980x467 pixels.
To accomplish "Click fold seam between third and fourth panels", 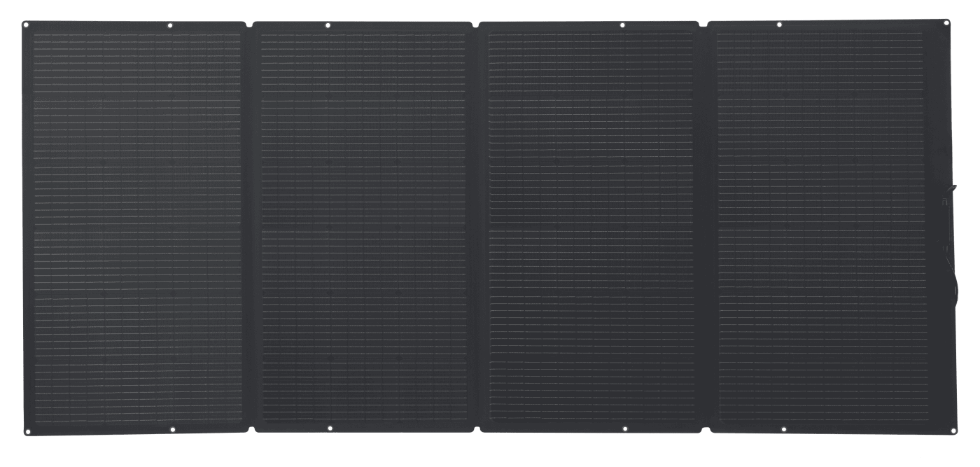I will 705,228.
